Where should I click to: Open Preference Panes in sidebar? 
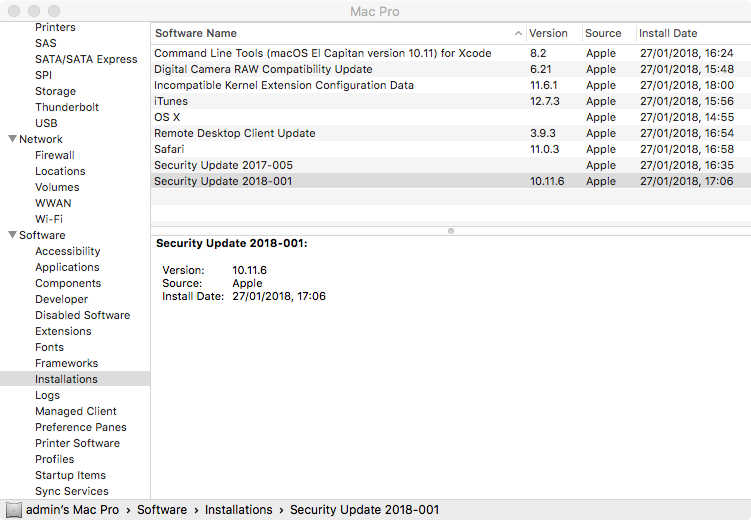[80, 427]
